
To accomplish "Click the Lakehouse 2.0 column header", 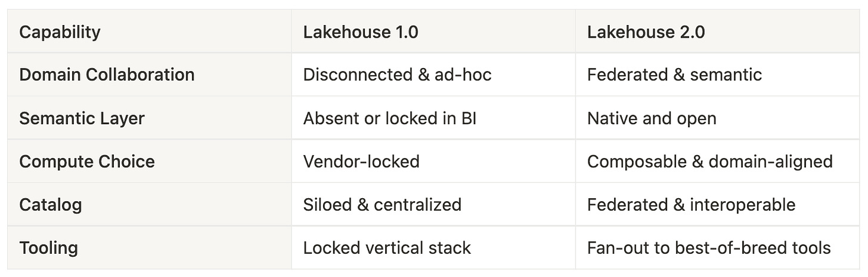I will (x=646, y=32).
